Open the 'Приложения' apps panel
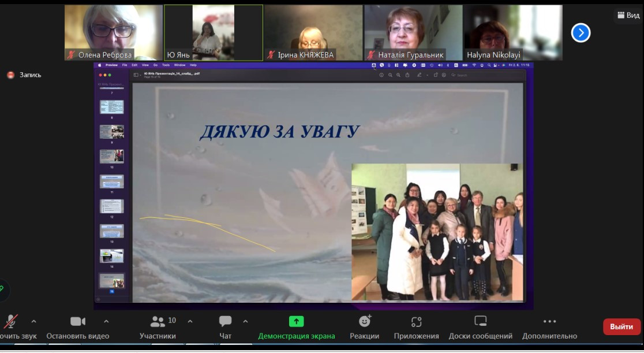 [x=416, y=322]
